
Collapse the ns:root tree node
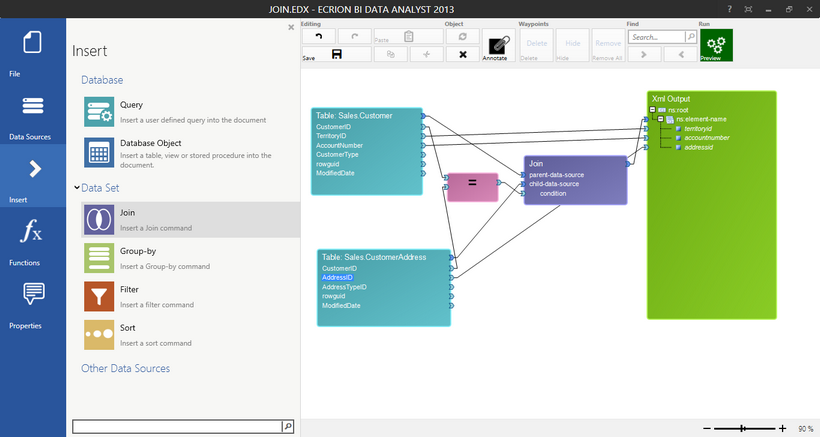[652, 110]
